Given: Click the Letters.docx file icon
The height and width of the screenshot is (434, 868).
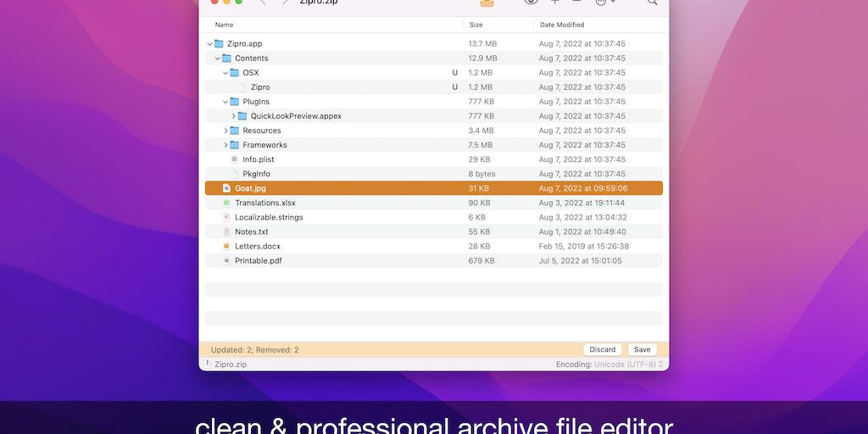Looking at the screenshot, I should point(226,246).
